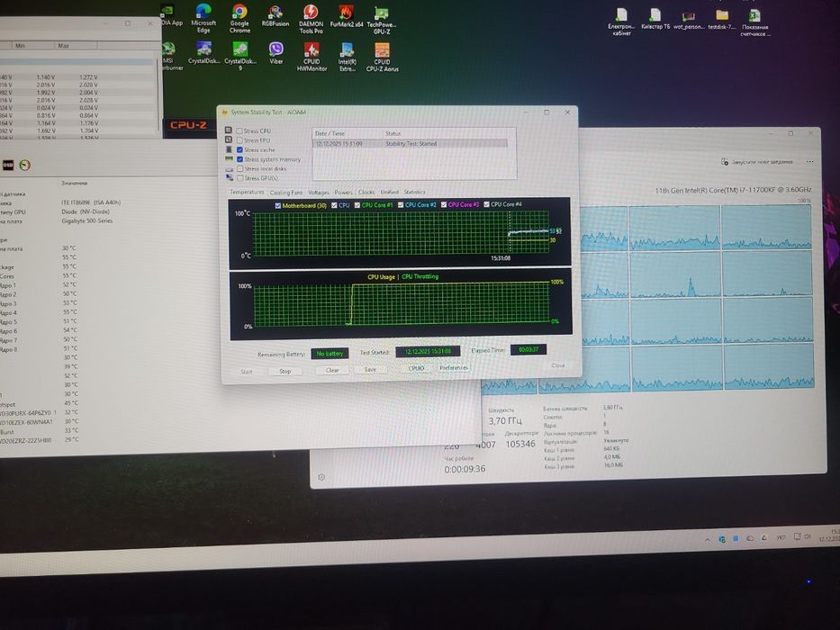Launch Google Chrome from desktop
This screenshot has height=630, width=840.
(x=239, y=18)
